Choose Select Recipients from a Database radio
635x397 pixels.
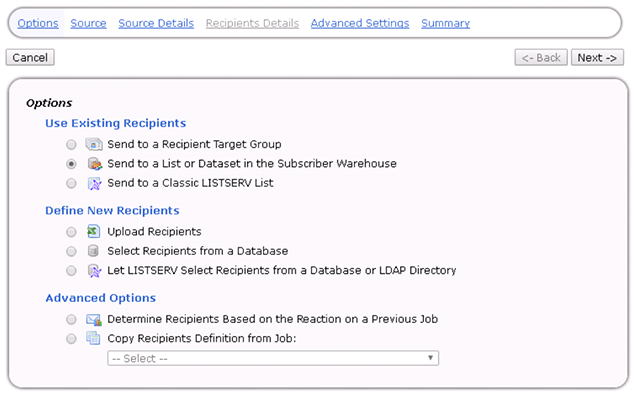click(71, 252)
